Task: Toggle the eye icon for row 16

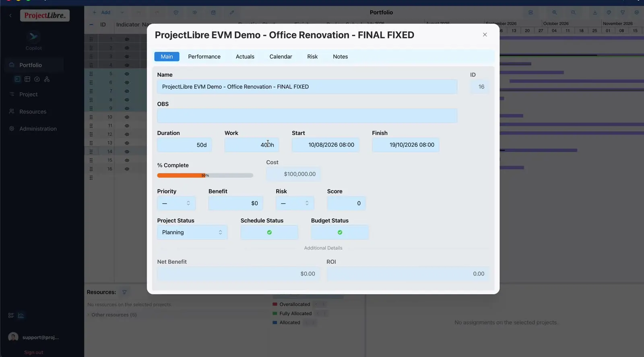Action: tap(127, 169)
